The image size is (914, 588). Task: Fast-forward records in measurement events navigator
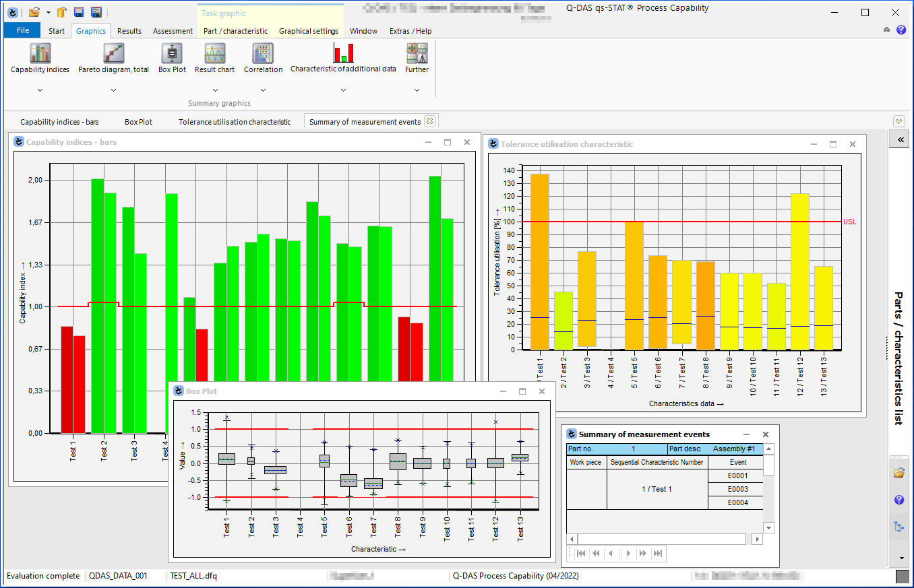click(643, 553)
